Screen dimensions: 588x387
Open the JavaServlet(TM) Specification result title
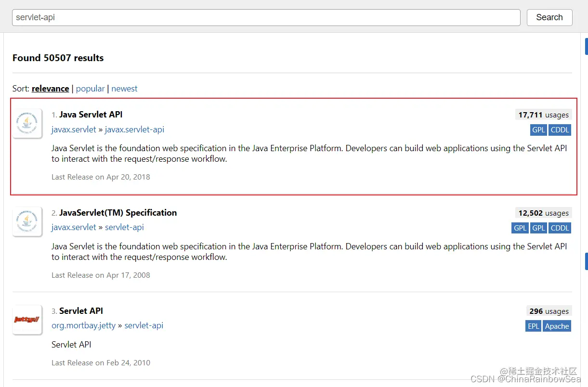[118, 213]
